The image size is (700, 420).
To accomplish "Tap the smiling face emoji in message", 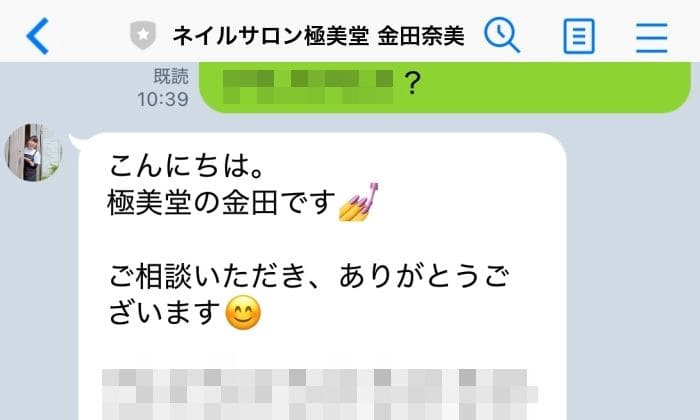I will [243, 313].
